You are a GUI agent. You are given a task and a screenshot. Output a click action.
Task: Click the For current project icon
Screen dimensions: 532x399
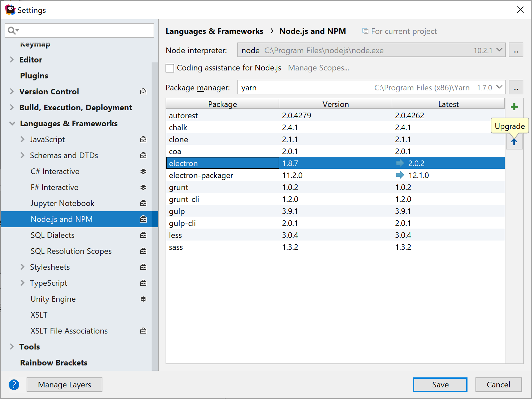365,31
